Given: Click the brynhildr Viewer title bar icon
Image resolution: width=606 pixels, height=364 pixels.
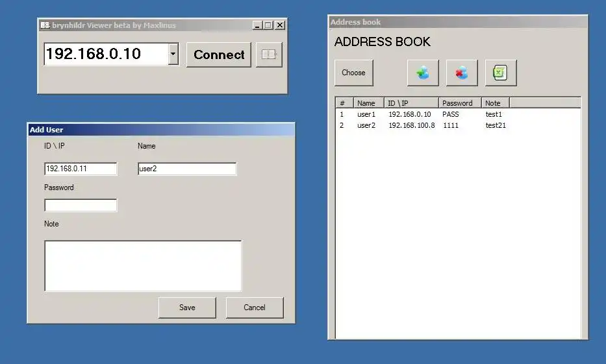Looking at the screenshot, I should 45,25.
